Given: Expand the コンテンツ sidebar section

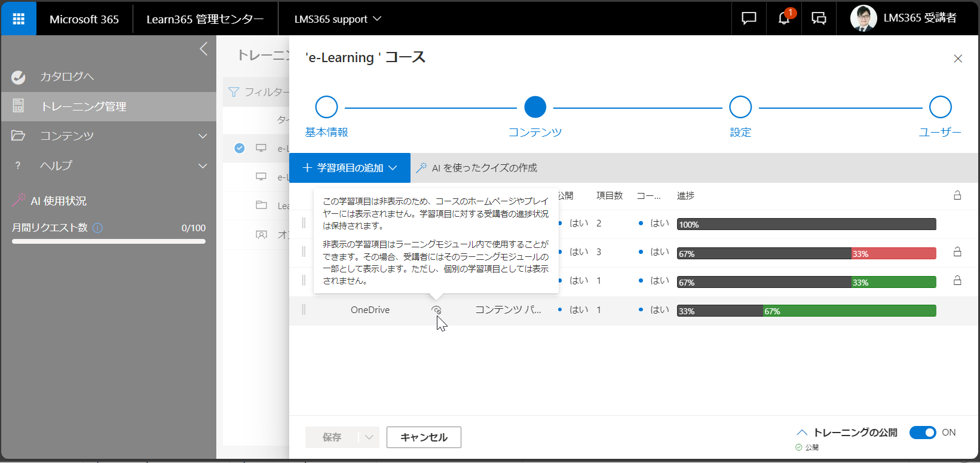Looking at the screenshot, I should point(203,136).
